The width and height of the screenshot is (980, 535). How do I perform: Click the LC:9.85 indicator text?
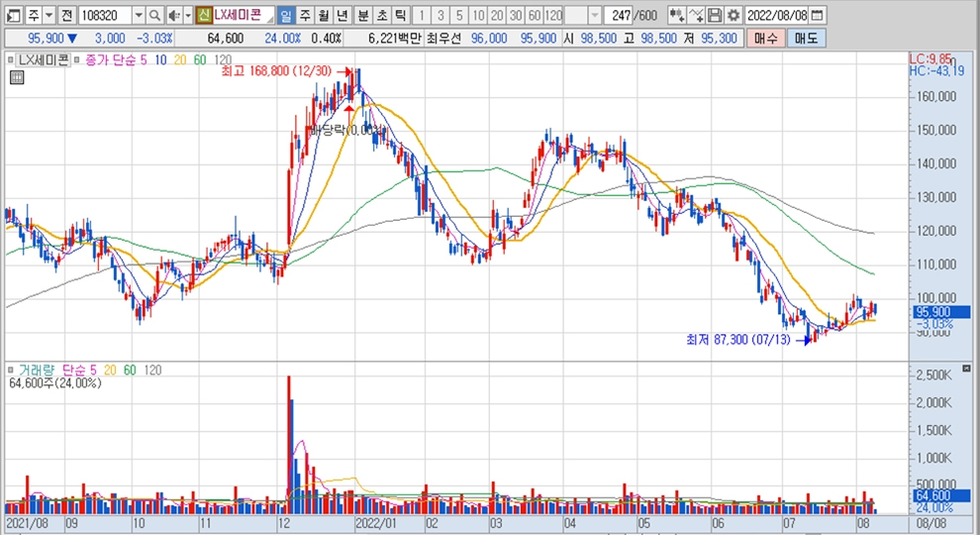[931, 59]
